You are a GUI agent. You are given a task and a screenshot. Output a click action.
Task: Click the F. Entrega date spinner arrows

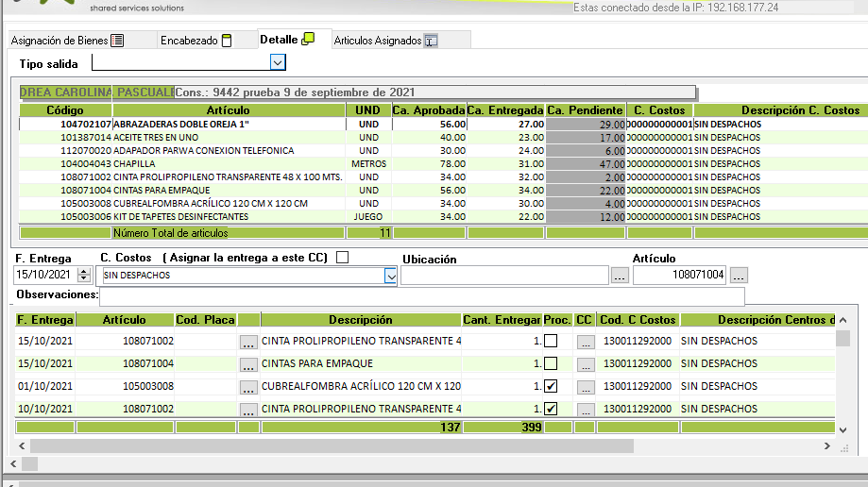(84, 276)
